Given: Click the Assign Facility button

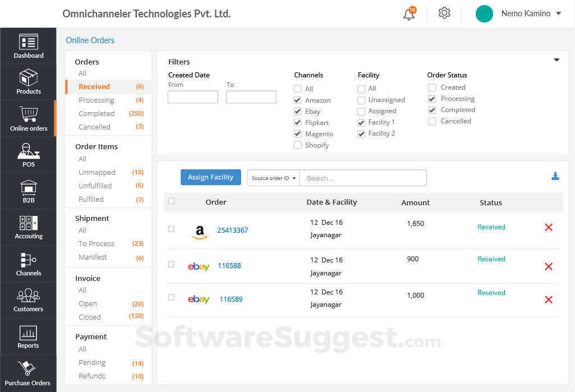Looking at the screenshot, I should tap(210, 177).
